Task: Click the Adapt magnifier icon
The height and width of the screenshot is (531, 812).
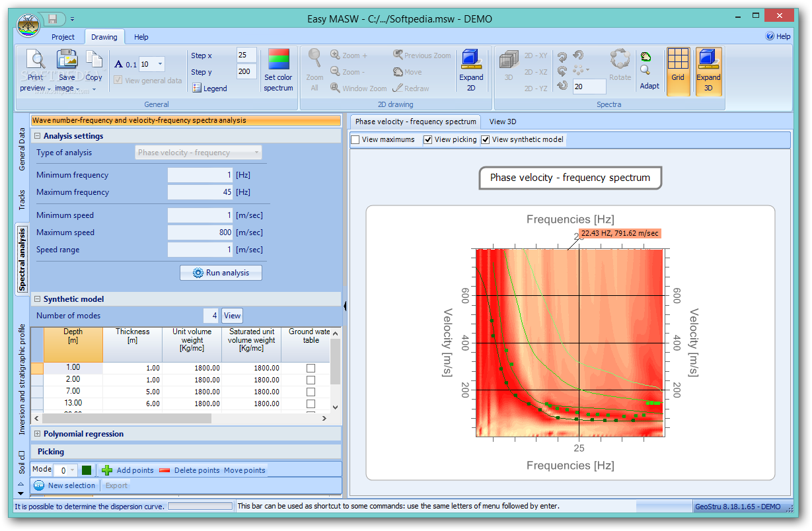Action: [x=646, y=70]
